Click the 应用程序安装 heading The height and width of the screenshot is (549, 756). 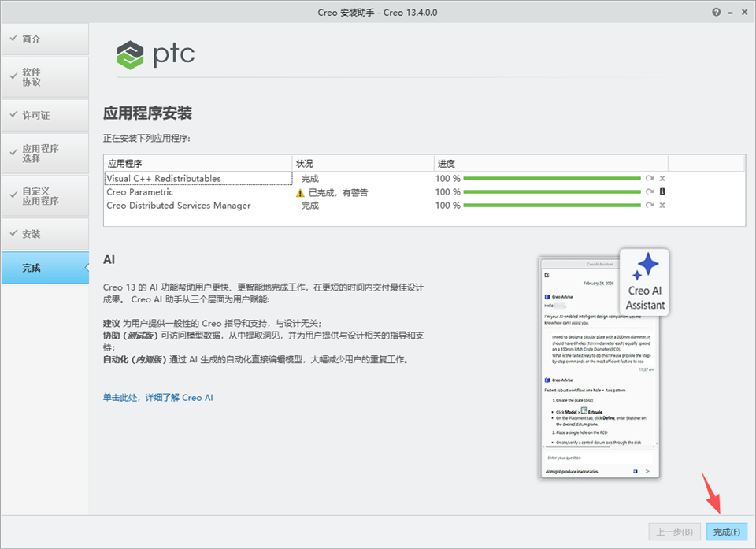[147, 113]
